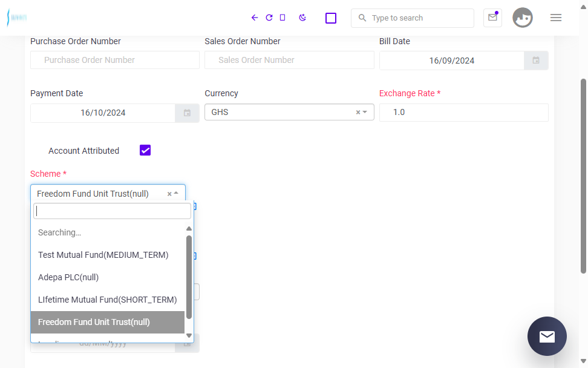Uncheck the Account Attributed checkbox

145,150
